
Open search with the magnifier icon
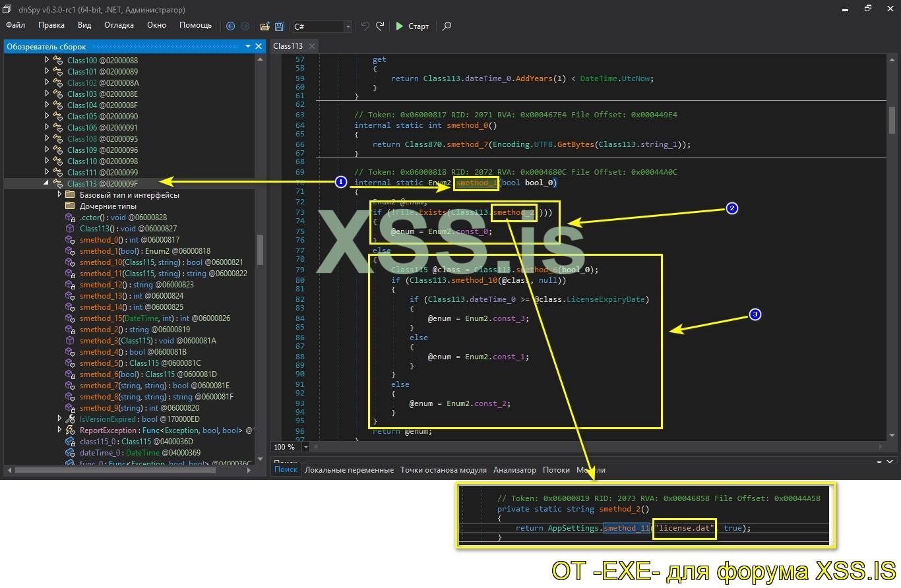coord(447,26)
